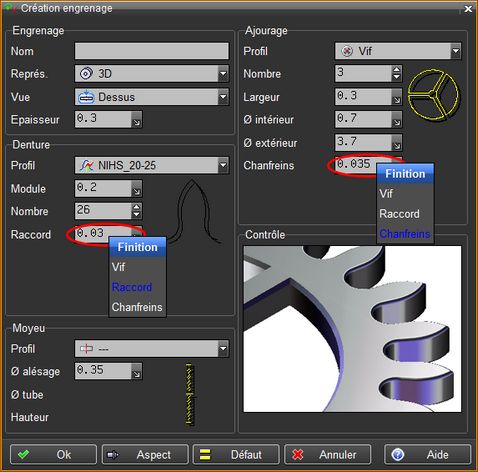Image resolution: width=478 pixels, height=472 pixels.
Task: Click the yellow hub section preview icon
Action: [x=190, y=395]
